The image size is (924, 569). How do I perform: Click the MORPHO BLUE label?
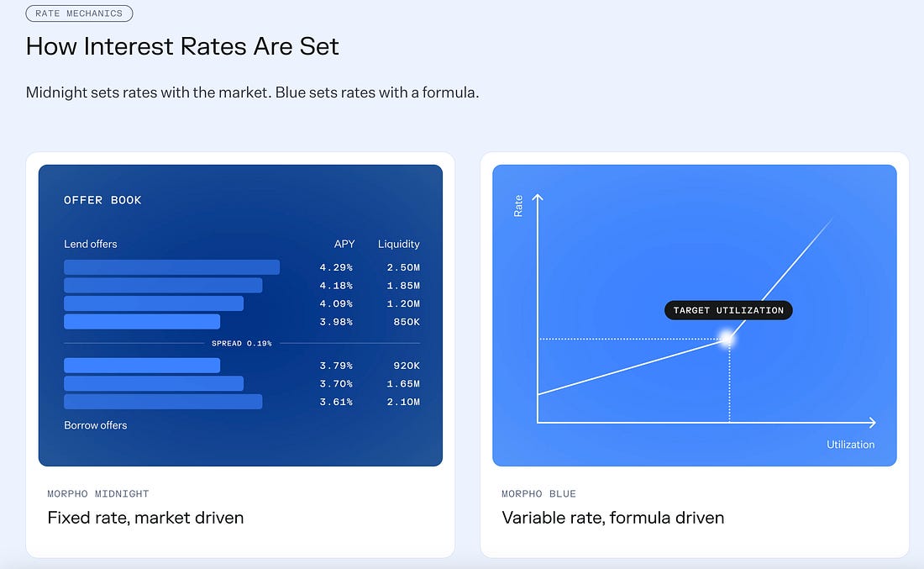538,493
